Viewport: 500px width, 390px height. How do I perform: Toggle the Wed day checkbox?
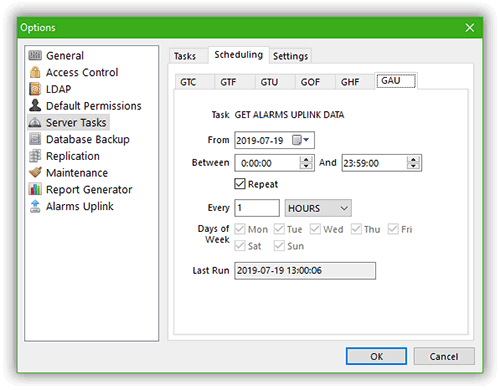click(x=315, y=229)
